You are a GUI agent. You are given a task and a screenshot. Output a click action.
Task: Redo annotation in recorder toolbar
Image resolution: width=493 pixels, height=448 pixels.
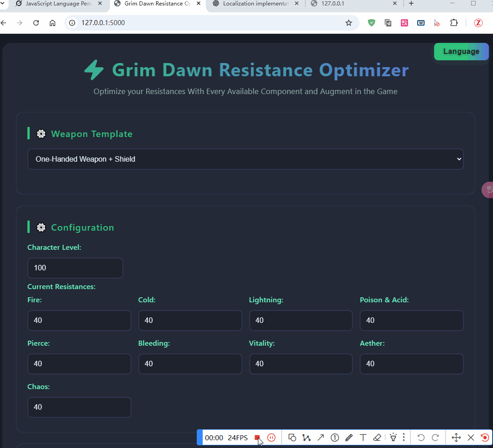pos(435,437)
